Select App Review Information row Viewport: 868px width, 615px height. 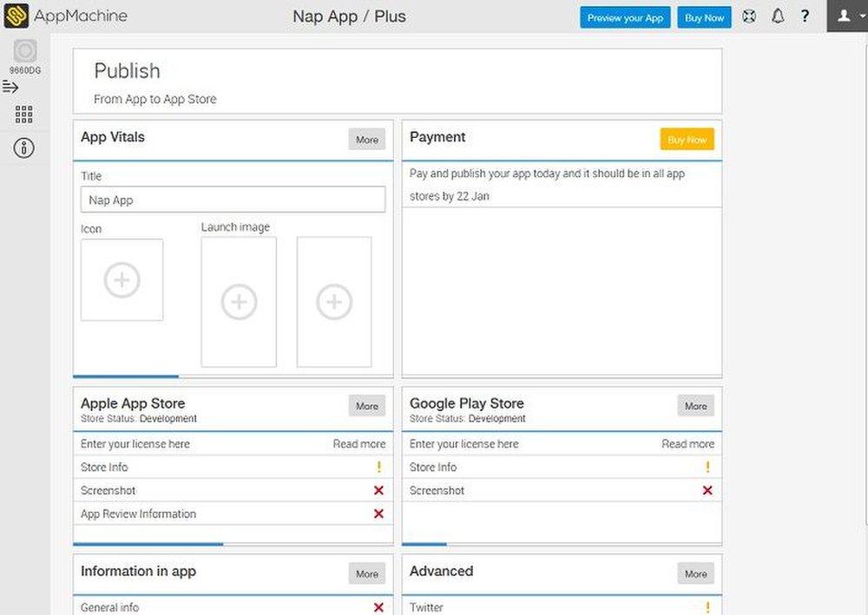click(139, 514)
